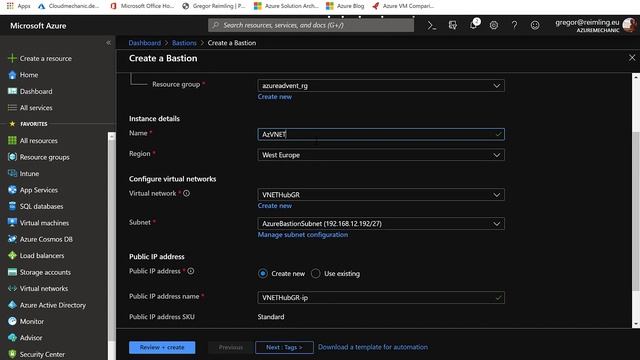Image resolution: width=640 pixels, height=360 pixels.
Task: Open Azure Blog bookmark
Action: pos(345,6)
